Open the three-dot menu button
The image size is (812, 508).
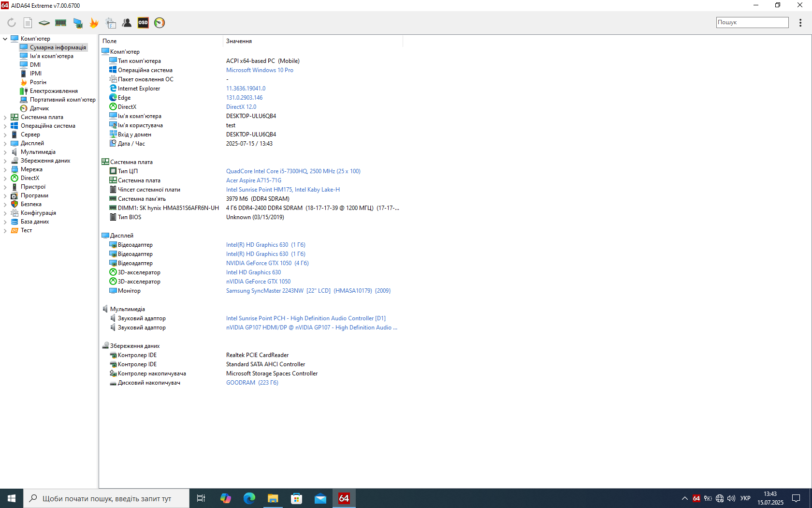tap(800, 23)
